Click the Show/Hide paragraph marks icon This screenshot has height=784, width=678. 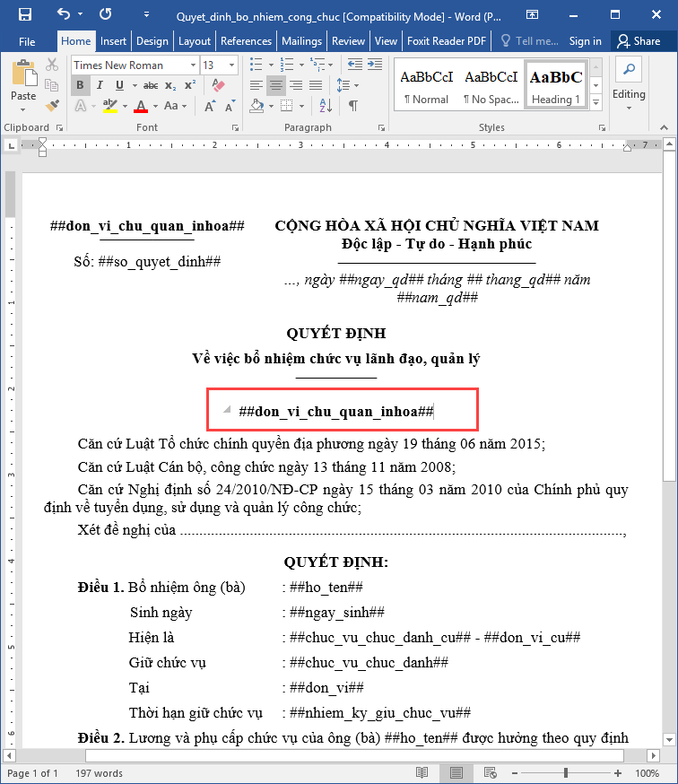pyautogui.click(x=353, y=106)
